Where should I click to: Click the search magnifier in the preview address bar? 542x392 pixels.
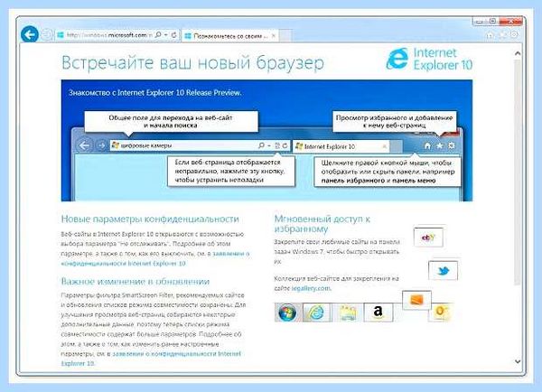(x=262, y=145)
